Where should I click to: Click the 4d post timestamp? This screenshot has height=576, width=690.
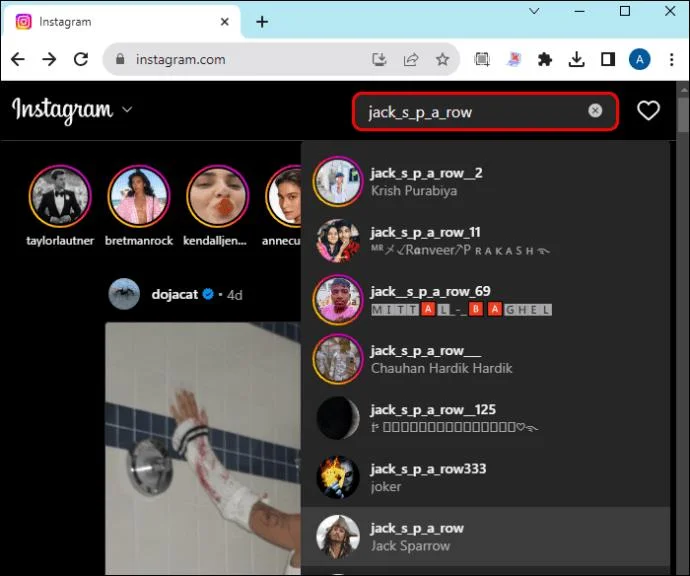[x=235, y=295]
